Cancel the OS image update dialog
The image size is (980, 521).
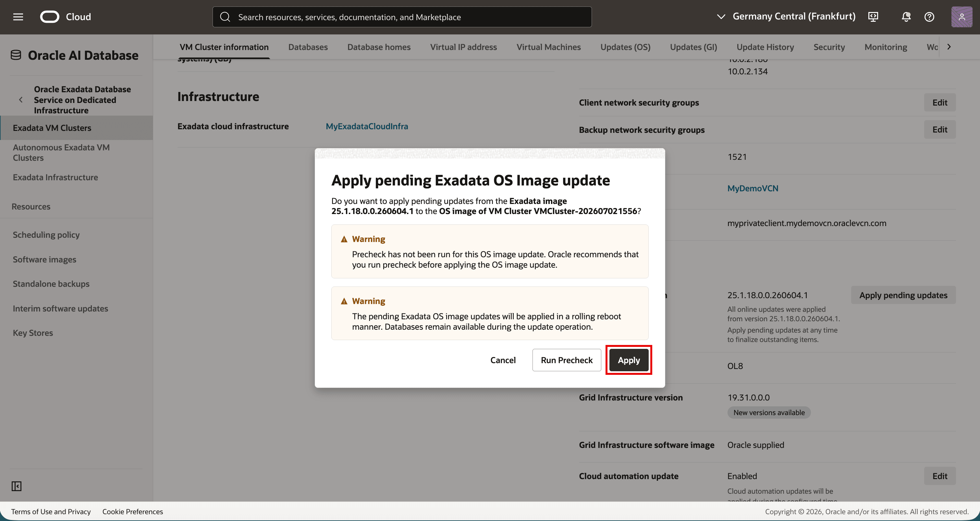[x=503, y=360]
